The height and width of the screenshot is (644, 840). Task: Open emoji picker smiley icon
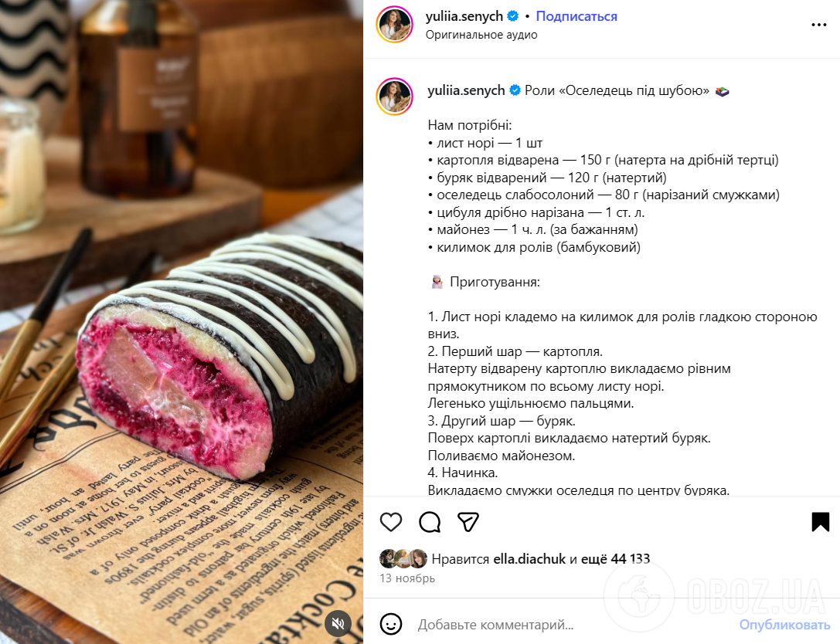(390, 624)
